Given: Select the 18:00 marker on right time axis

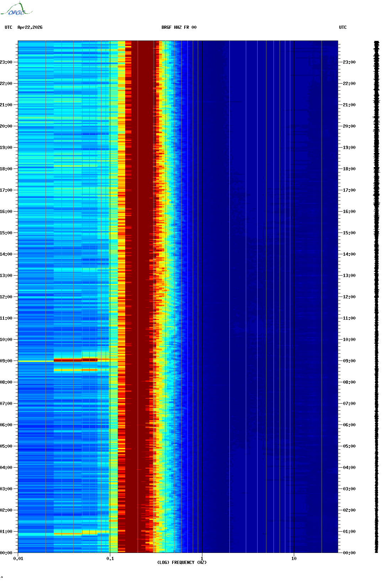Looking at the screenshot, I should pos(349,169).
